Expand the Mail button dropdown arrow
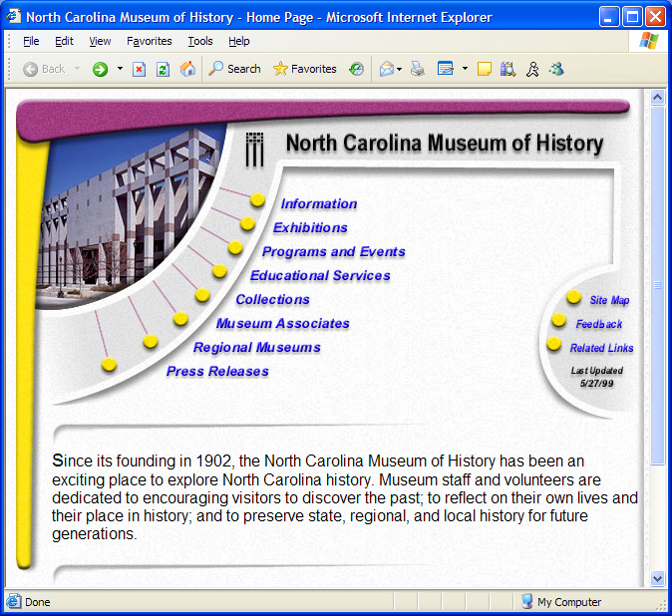Image resolution: width=672 pixels, height=616 pixels. (400, 69)
